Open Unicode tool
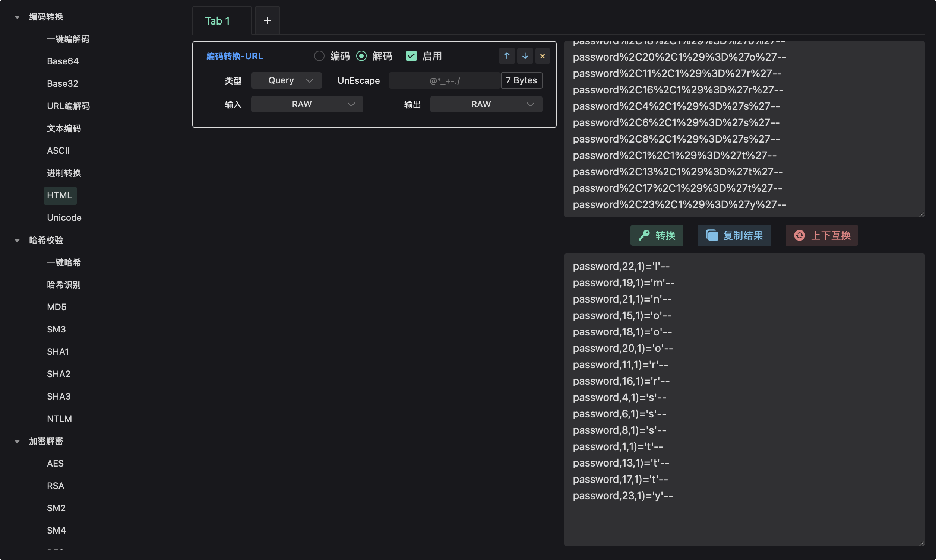 64,218
